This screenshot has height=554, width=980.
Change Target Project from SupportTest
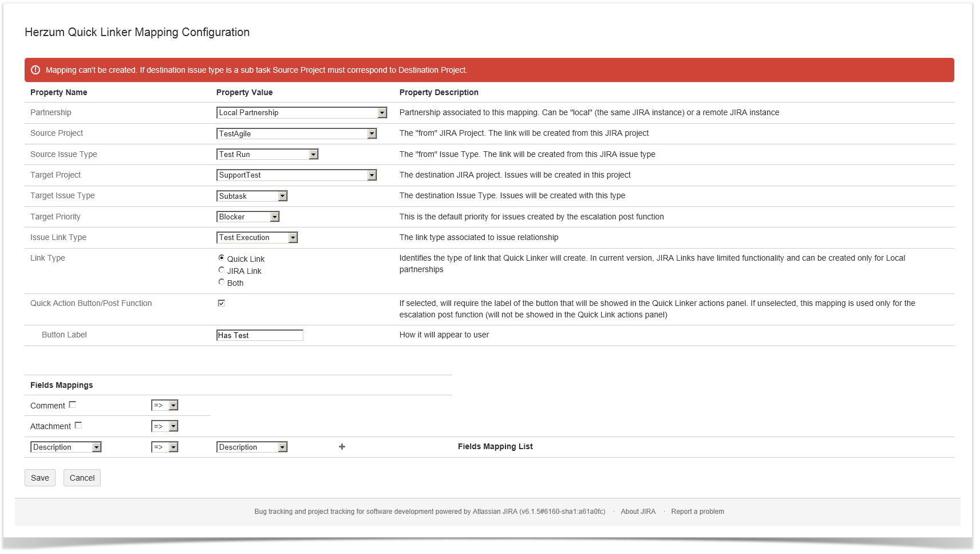(297, 175)
